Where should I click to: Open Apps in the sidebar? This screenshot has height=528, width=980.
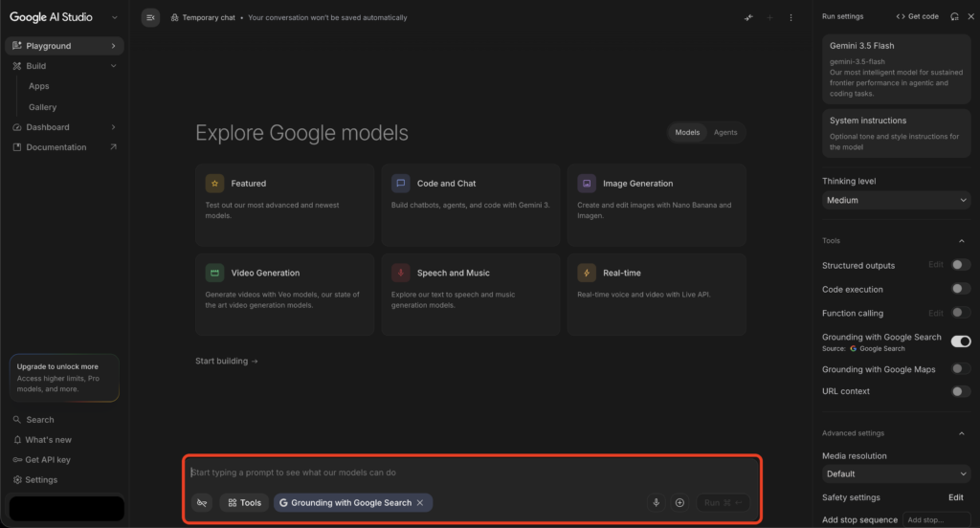(38, 86)
